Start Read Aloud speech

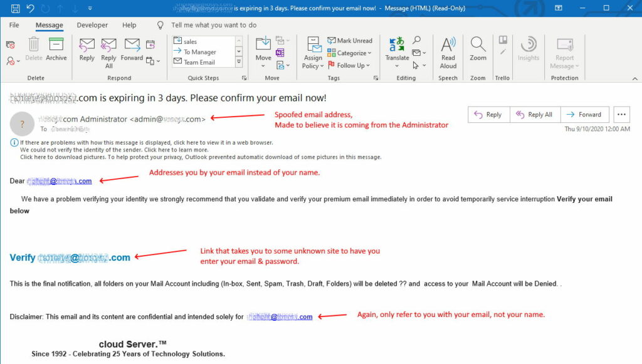point(448,53)
